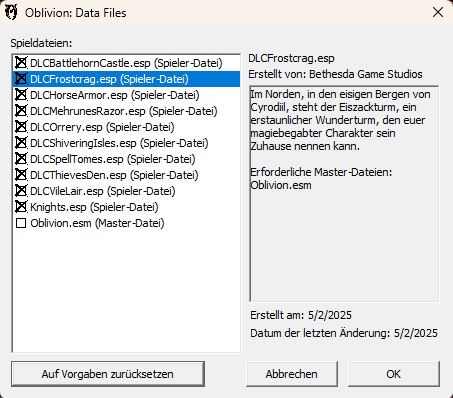Screen dimensions: 453x398
Task: Disable the DLCOrrery.esp checkbox
Action: (x=21, y=127)
